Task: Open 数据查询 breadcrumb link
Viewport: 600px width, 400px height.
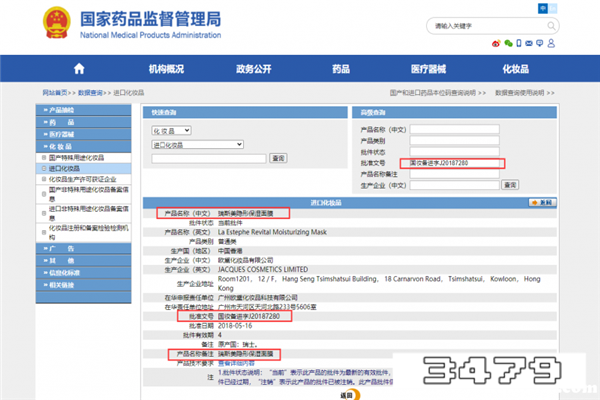Action: (x=88, y=91)
